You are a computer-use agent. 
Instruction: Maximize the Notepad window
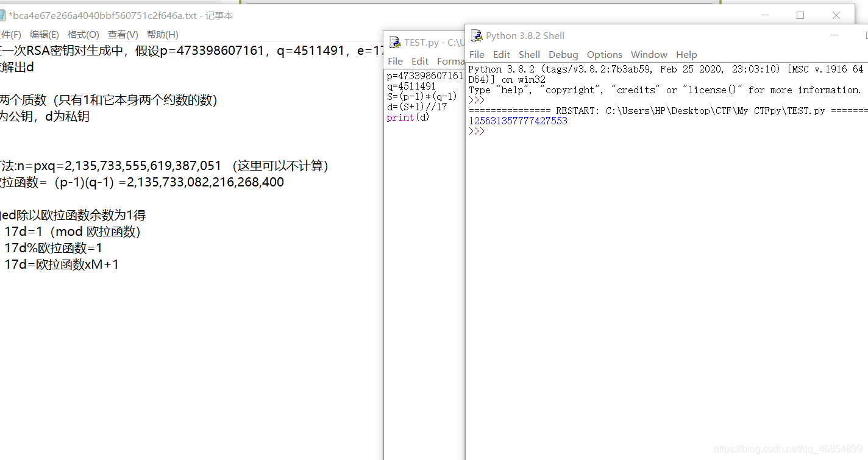[x=800, y=15]
